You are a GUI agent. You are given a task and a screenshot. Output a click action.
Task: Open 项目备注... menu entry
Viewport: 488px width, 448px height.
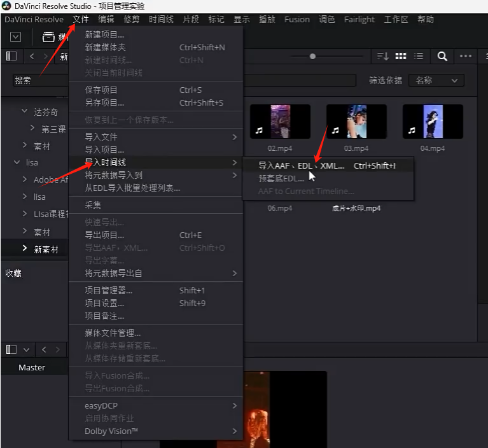156,316
